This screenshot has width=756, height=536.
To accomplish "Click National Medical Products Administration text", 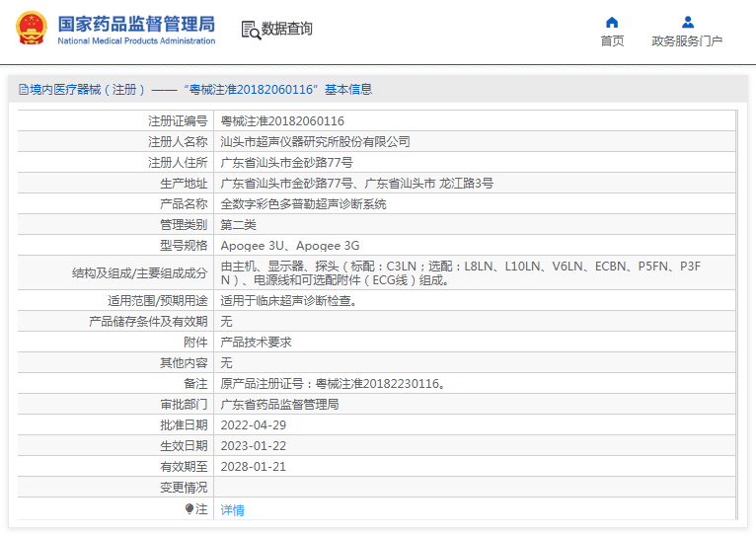I will click(136, 41).
